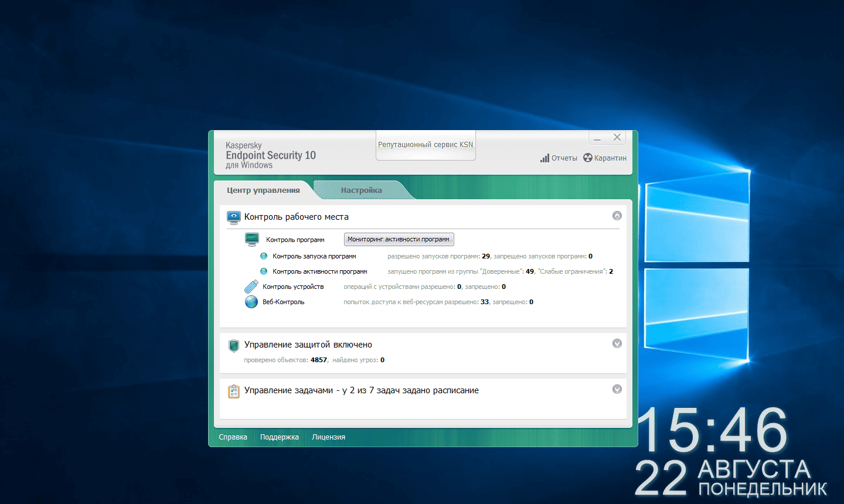Click Контроль рабочего места heading

pos(297,217)
